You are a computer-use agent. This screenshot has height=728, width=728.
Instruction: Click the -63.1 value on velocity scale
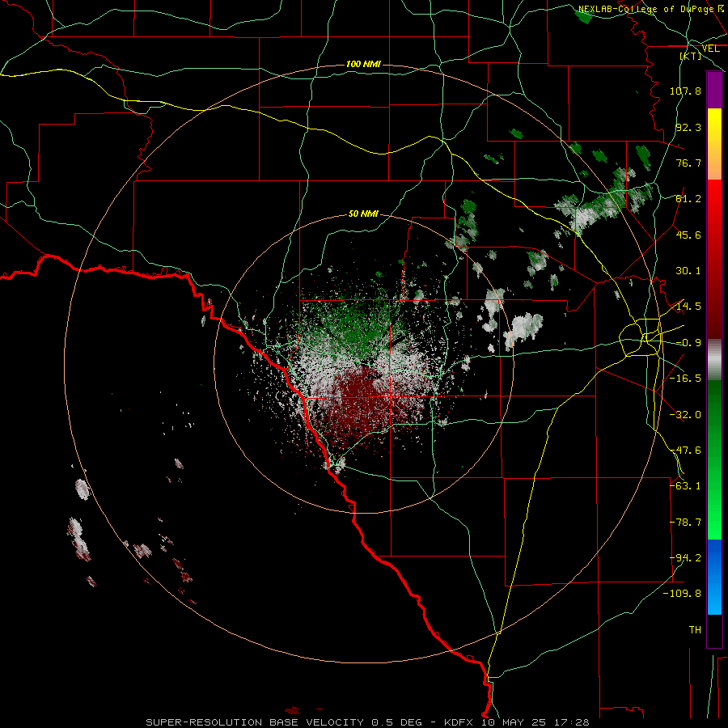tap(685, 485)
